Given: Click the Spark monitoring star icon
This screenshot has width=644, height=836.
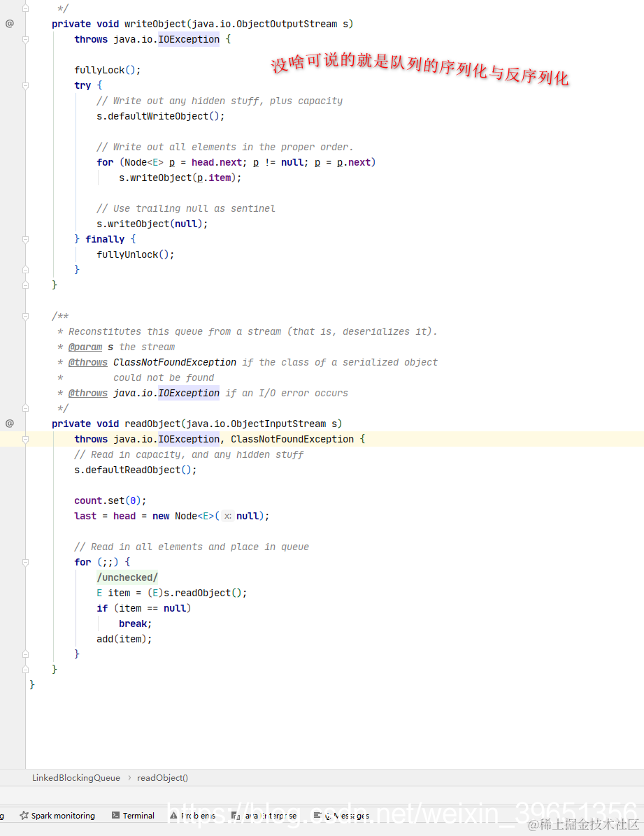Looking at the screenshot, I should 24,815.
